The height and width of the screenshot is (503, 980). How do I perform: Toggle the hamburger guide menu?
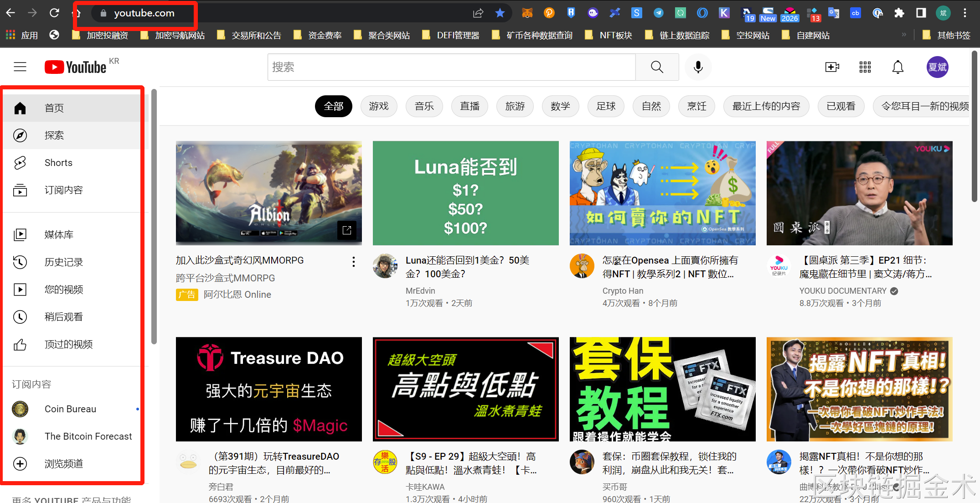[20, 67]
